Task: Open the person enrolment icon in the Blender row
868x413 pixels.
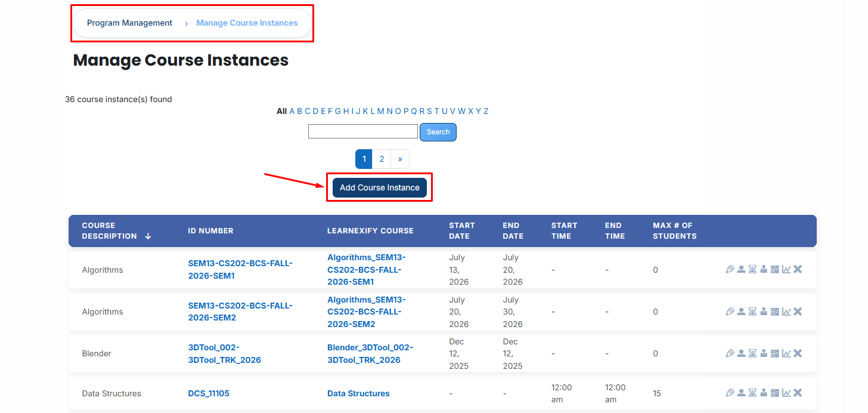Action: (x=741, y=353)
